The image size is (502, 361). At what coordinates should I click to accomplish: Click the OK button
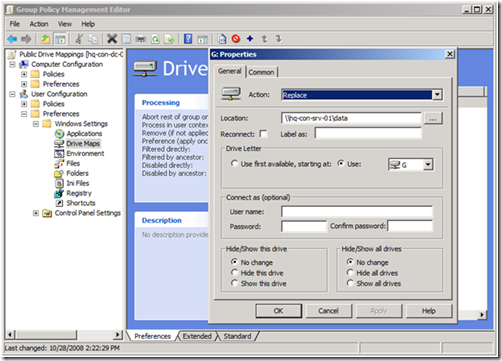point(279,311)
